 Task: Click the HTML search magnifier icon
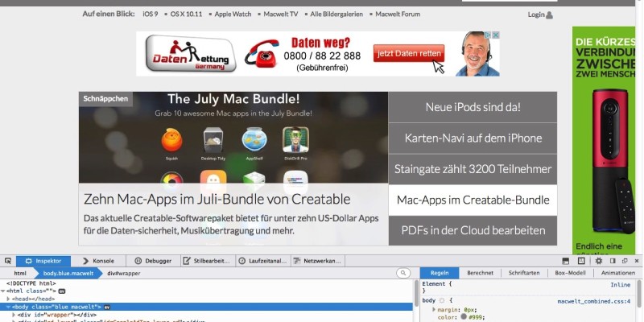coord(403,274)
